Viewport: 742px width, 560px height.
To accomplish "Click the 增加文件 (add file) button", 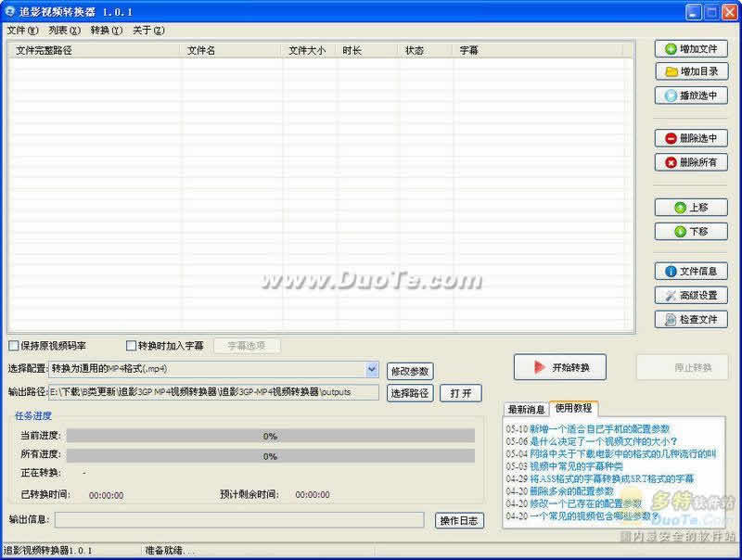I will tap(691, 49).
